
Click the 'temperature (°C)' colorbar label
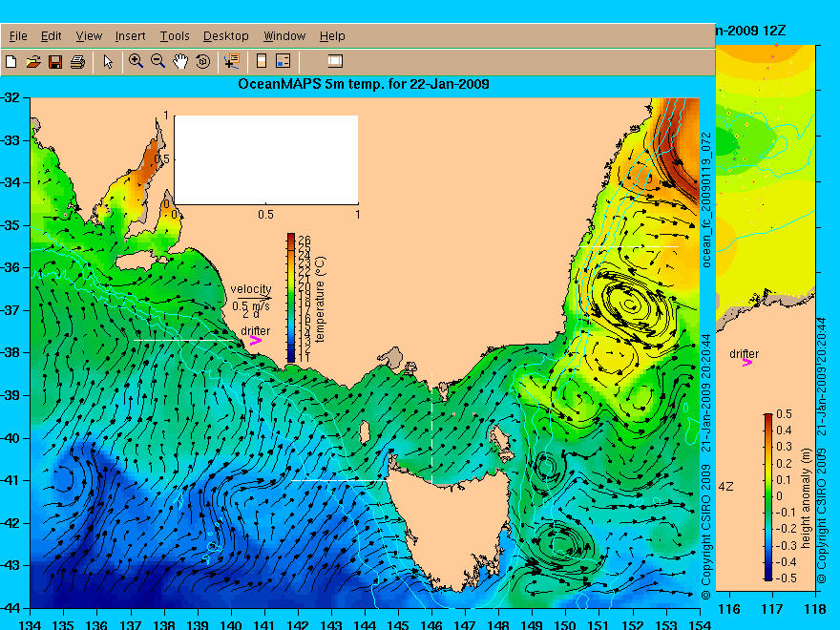[320, 299]
